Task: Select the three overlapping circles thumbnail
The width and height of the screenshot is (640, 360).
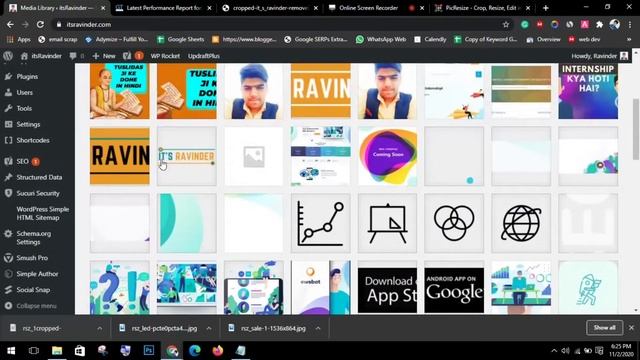Action: [x=454, y=223]
